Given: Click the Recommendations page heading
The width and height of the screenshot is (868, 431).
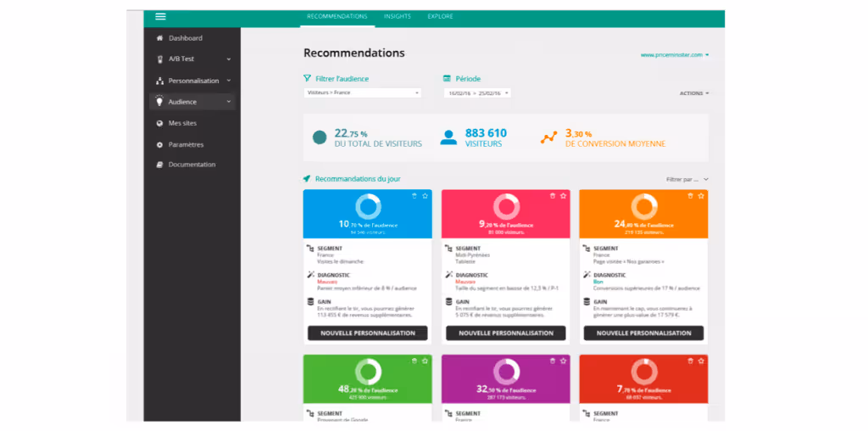Looking at the screenshot, I should (x=354, y=53).
